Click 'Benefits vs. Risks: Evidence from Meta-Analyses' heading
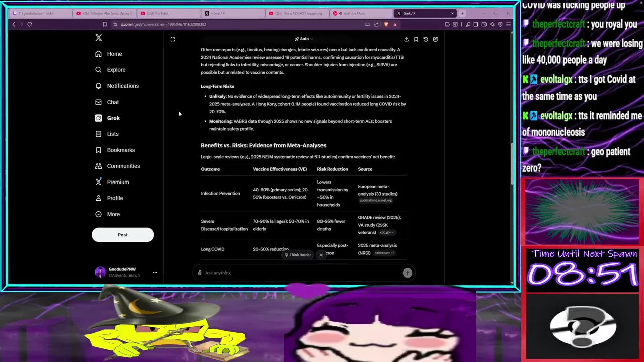The width and height of the screenshot is (644, 362). (263, 145)
